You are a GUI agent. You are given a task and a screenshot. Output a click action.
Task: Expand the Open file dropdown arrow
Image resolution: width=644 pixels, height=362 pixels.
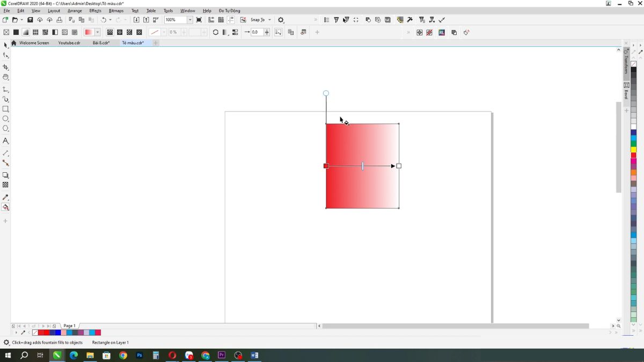[x=21, y=20]
